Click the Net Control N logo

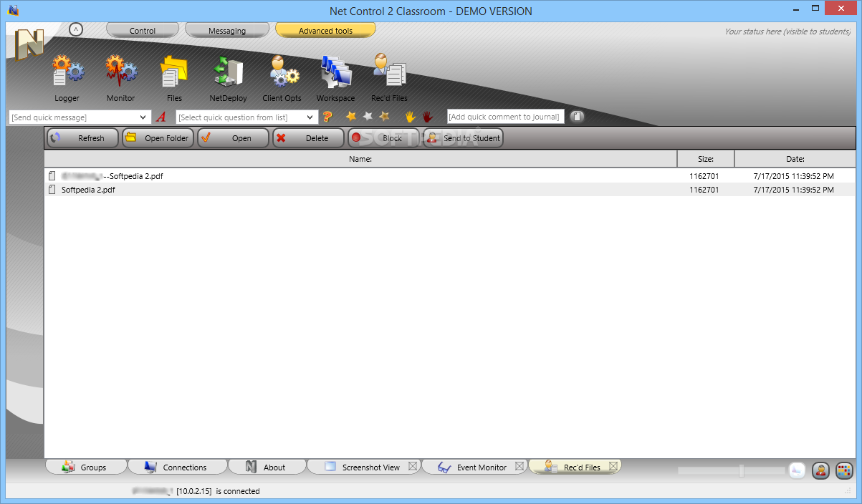point(29,46)
